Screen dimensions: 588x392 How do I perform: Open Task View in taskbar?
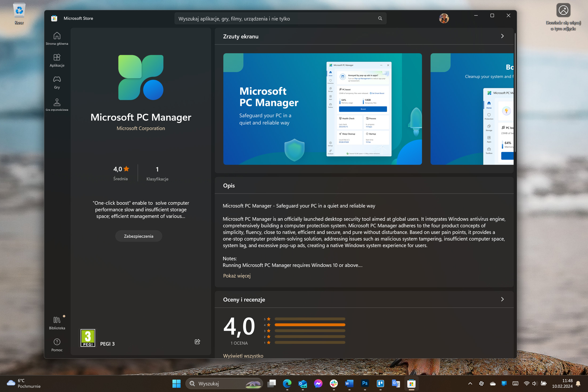271,384
